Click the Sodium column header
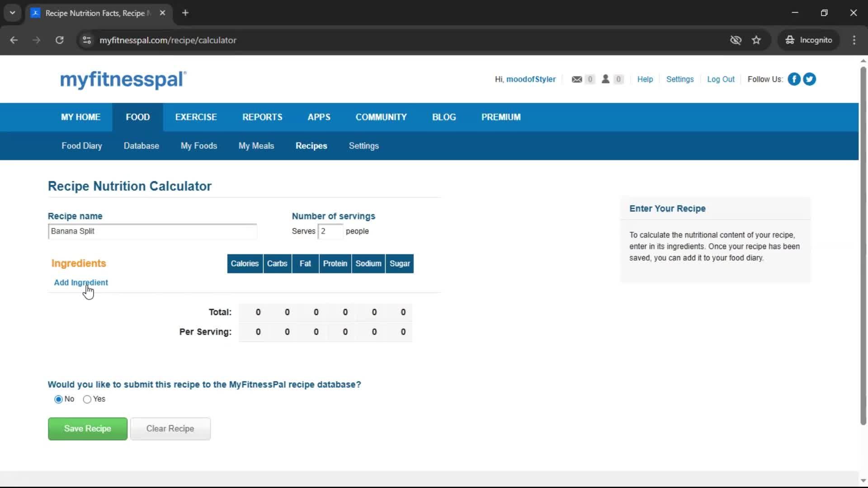The height and width of the screenshot is (488, 868). [368, 264]
